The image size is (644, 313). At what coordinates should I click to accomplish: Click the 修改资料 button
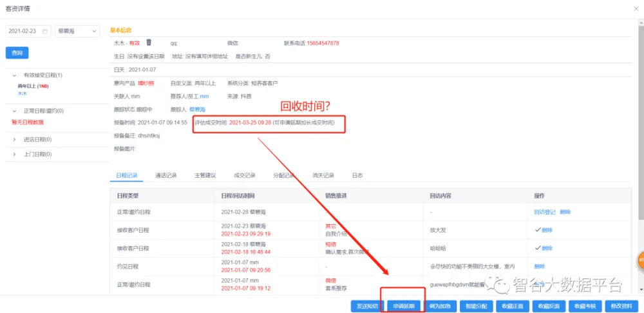(621, 306)
